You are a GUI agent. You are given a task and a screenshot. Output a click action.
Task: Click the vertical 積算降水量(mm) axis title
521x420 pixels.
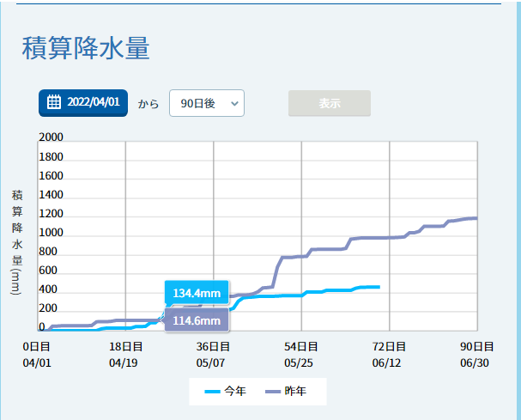pos(16,242)
